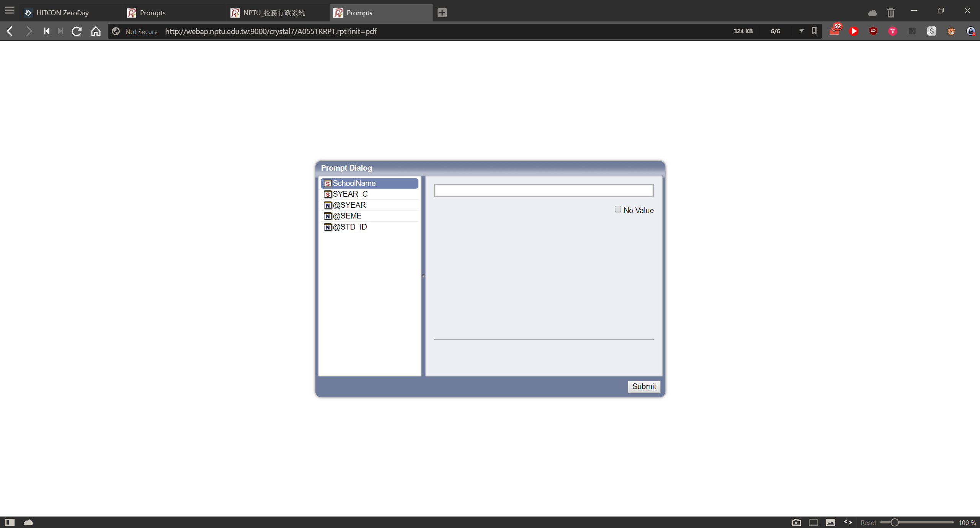980x528 pixels.
Task: Click the 324 KB page size indicator
Action: point(743,31)
